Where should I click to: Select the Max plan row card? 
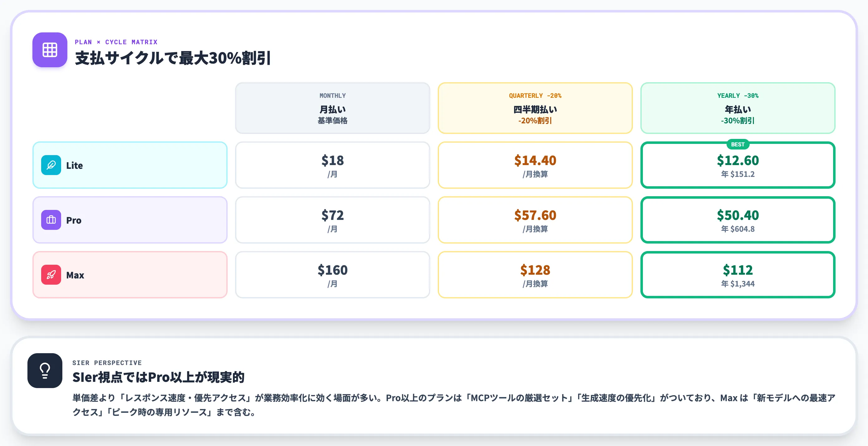click(x=130, y=275)
